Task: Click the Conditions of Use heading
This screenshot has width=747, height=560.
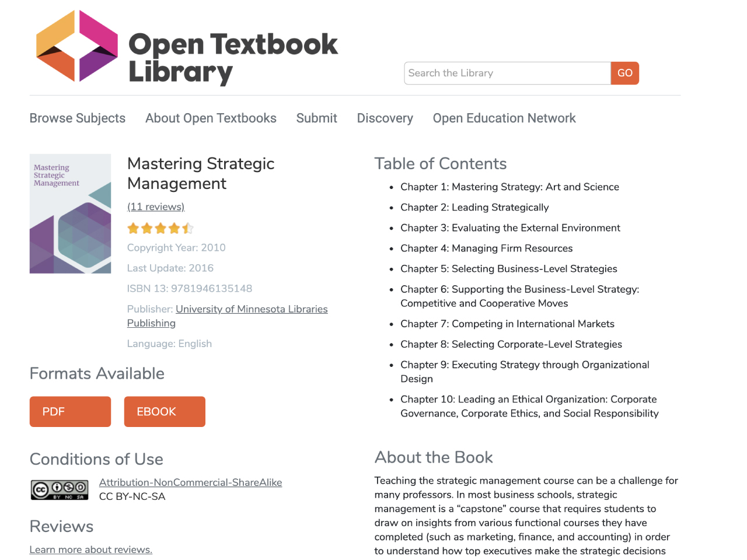Action: point(96,459)
